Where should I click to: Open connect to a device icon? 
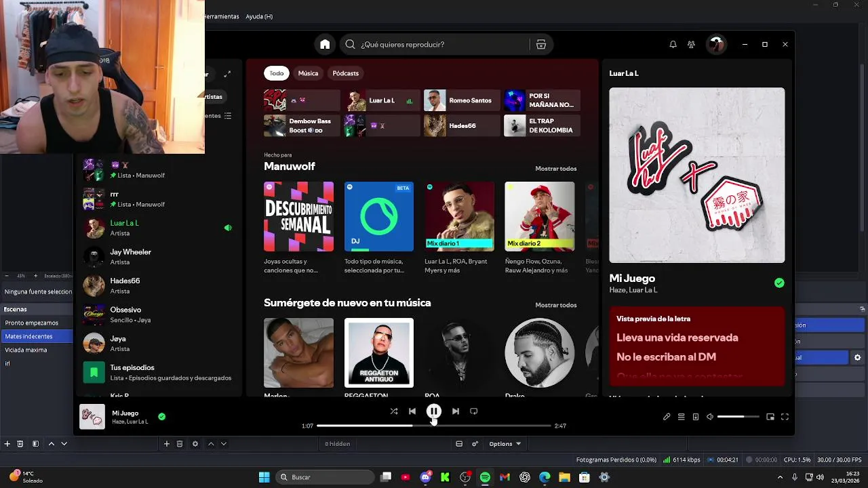click(x=696, y=417)
